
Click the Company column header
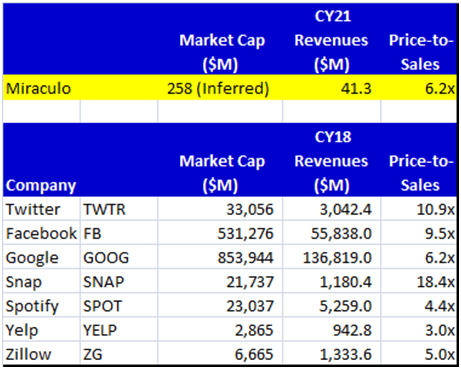(x=41, y=185)
